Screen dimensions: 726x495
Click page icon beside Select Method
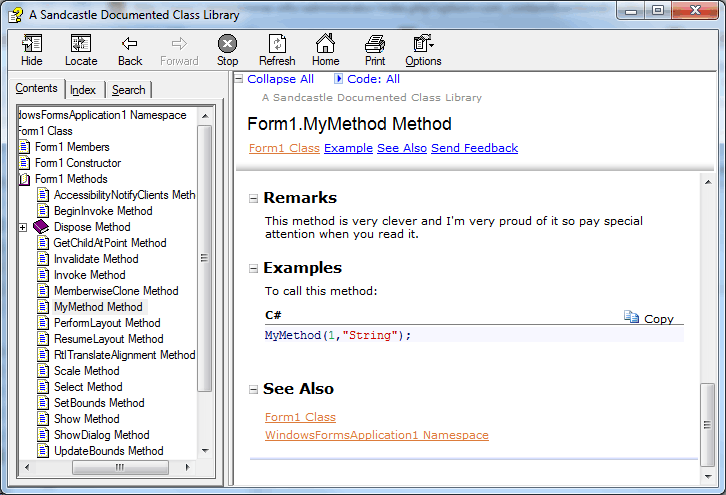(x=43, y=387)
